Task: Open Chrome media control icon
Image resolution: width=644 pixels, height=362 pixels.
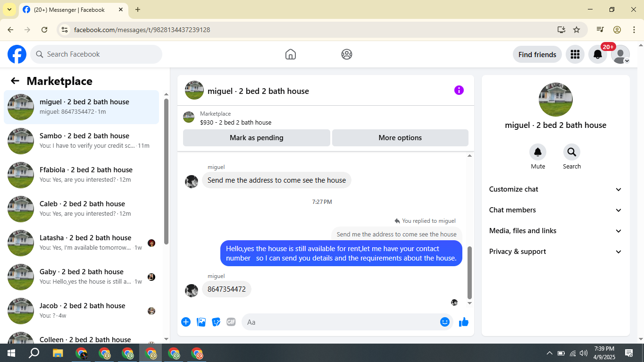Action: [x=600, y=30]
